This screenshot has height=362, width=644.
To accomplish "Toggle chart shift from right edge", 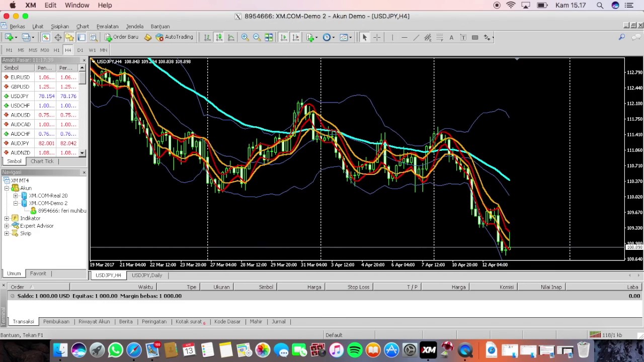I will 295,37.
